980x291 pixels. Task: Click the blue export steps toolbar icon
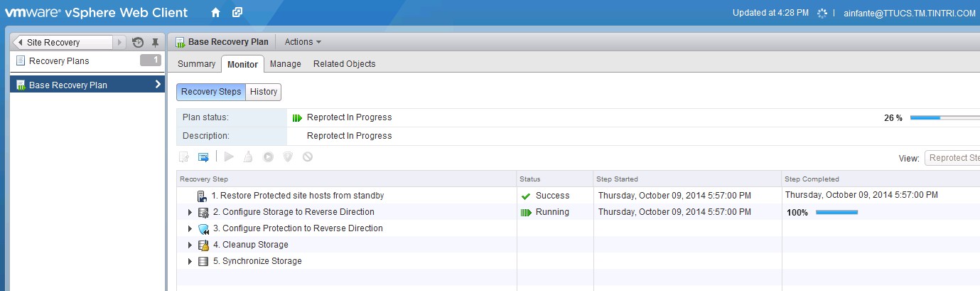(x=203, y=157)
